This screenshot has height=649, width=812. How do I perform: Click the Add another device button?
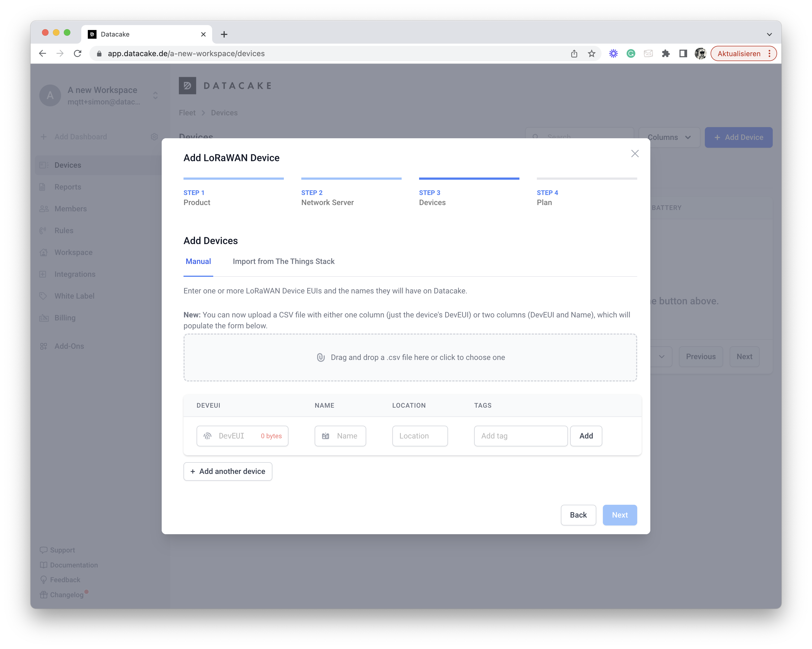[x=228, y=471]
